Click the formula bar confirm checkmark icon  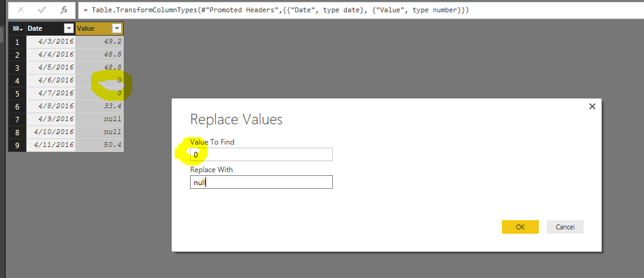(x=42, y=10)
